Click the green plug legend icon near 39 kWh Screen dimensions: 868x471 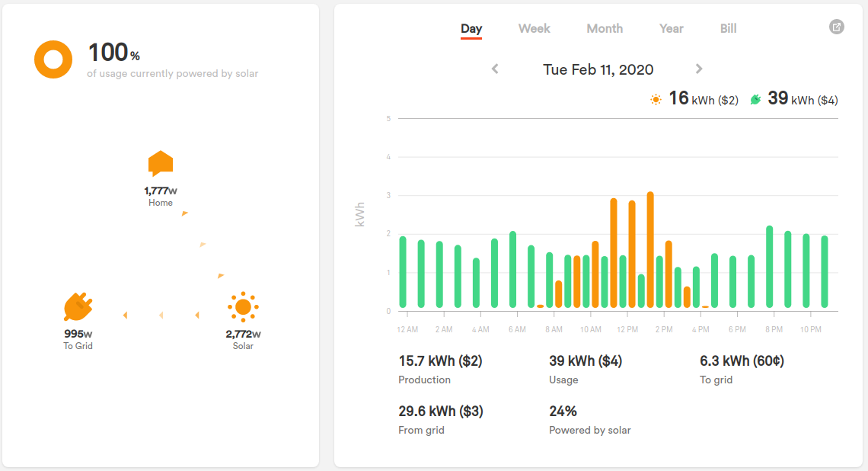[x=755, y=99]
